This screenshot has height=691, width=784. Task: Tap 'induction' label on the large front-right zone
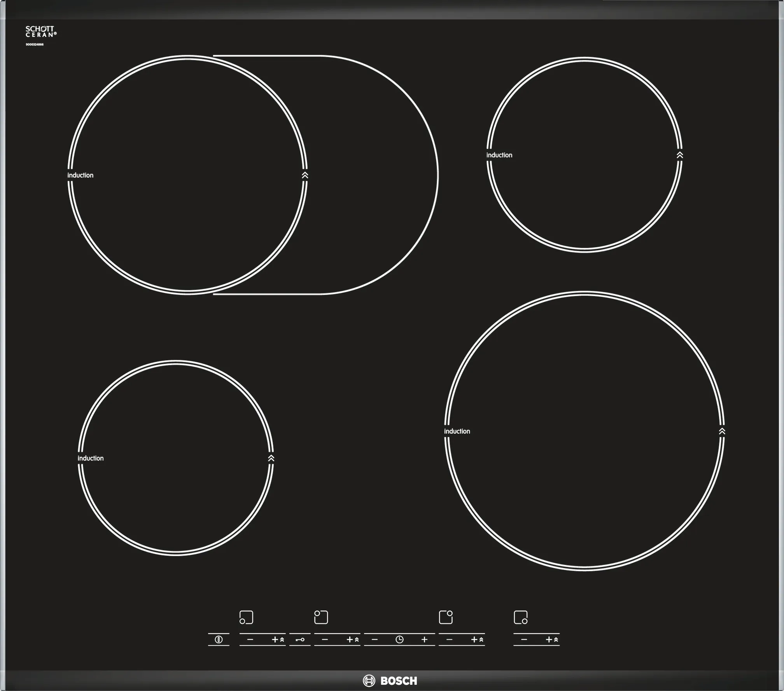click(457, 431)
